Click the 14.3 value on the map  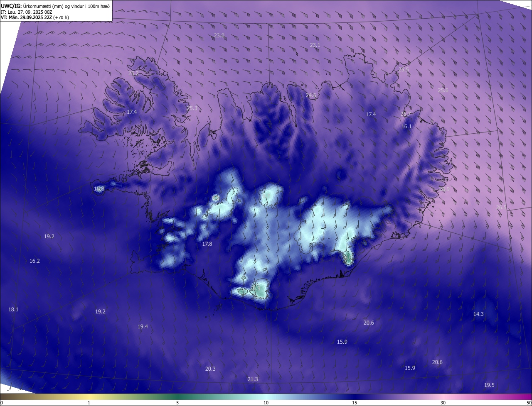click(478, 314)
